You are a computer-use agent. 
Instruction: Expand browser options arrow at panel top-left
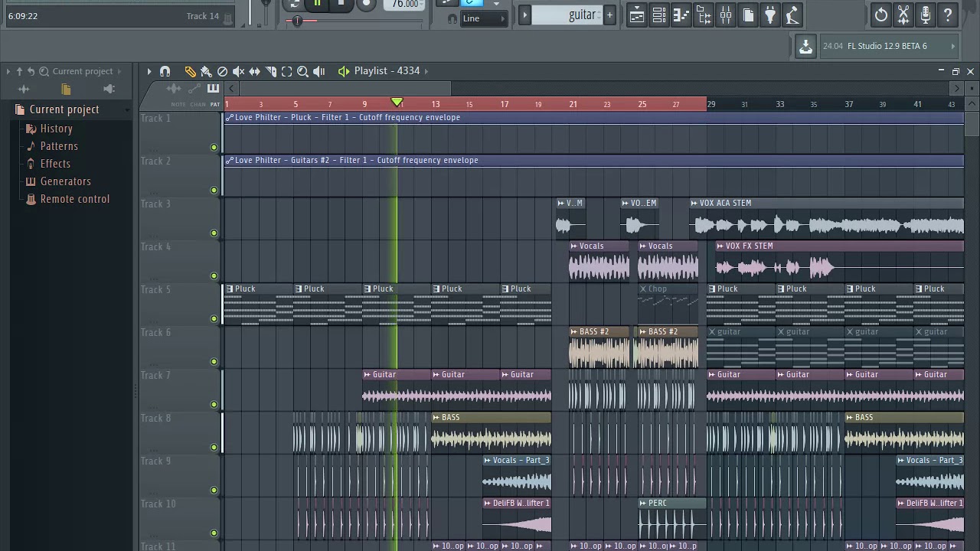pos(8,71)
